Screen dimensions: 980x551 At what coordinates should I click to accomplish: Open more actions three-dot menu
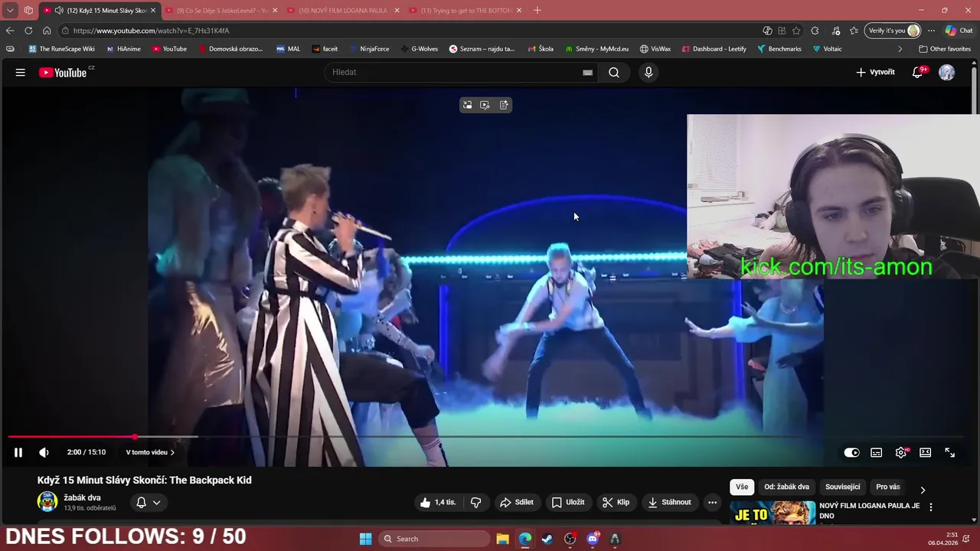point(712,502)
